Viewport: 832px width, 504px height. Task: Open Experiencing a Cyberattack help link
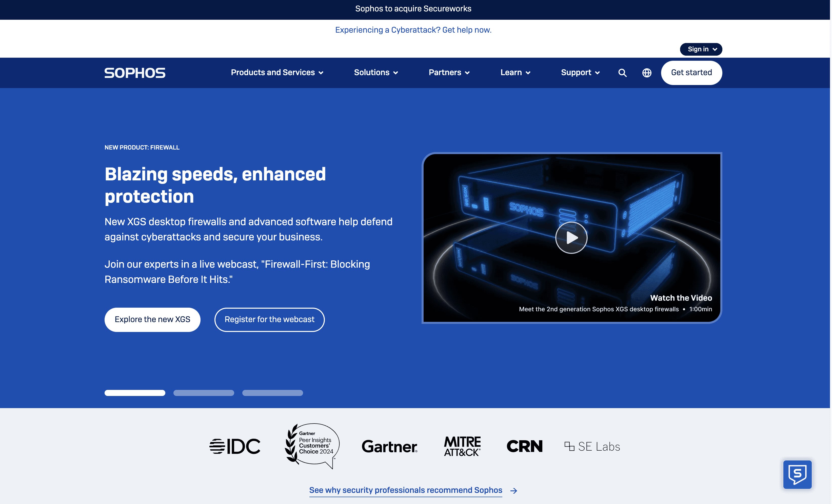413,30
